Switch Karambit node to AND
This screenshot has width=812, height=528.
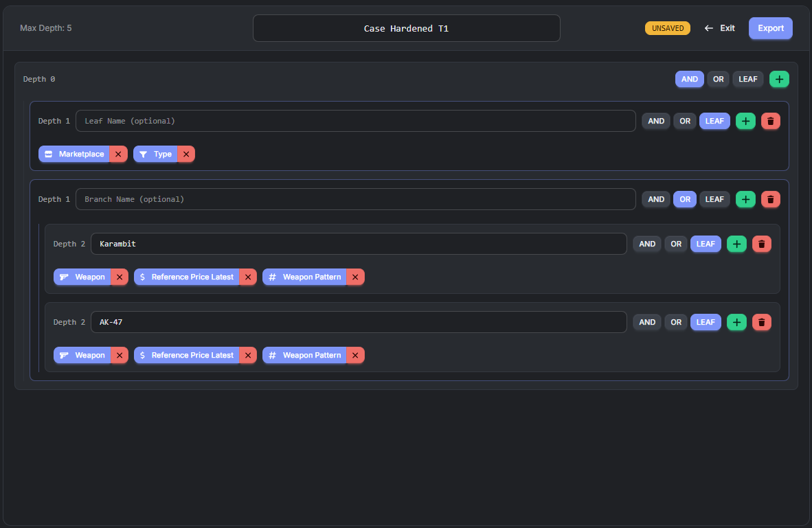coord(647,244)
